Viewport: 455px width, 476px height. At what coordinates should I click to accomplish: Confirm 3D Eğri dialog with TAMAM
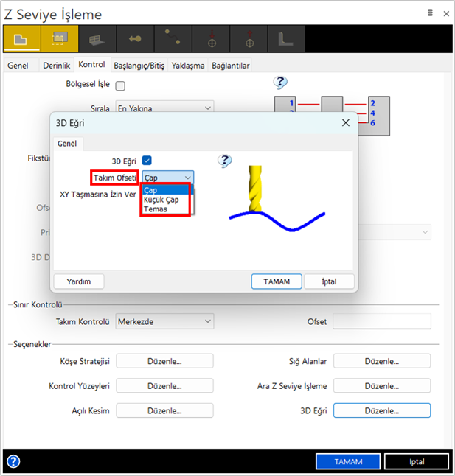click(277, 281)
